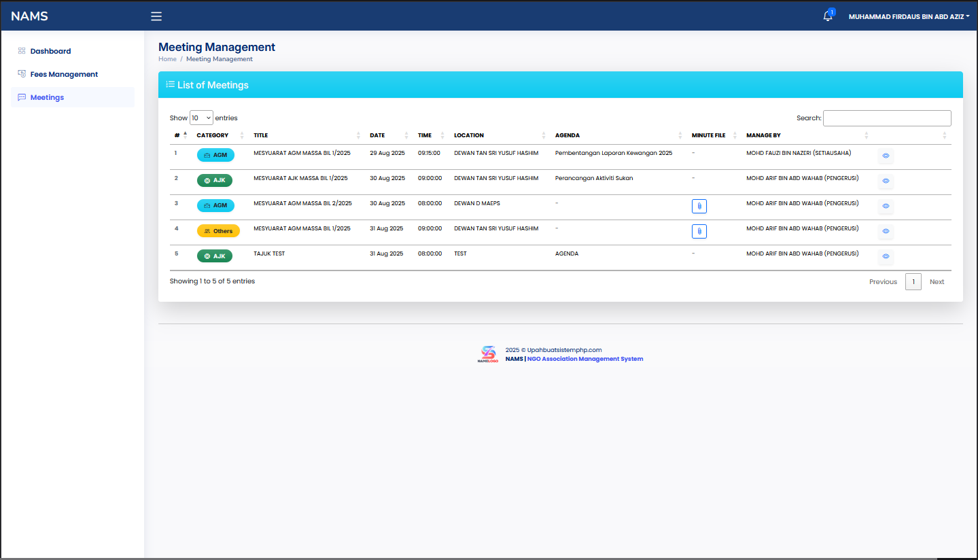Image resolution: width=978 pixels, height=560 pixels.
Task: Open minute file attachment for row 4
Action: [x=699, y=231]
